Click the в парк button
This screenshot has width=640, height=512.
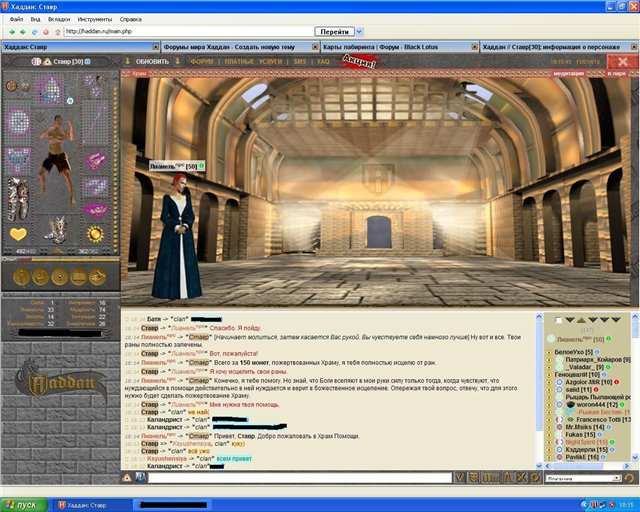pos(616,73)
